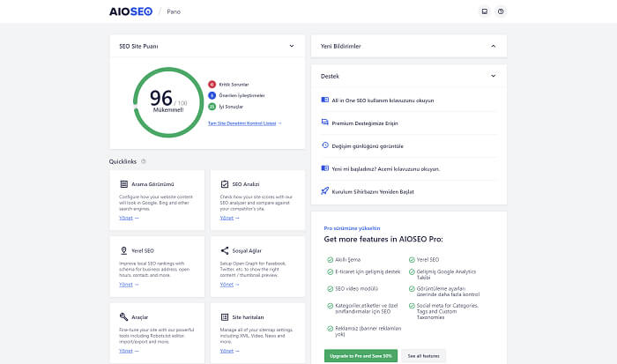
Task: Click the beginner guide book icon
Action: (x=324, y=168)
